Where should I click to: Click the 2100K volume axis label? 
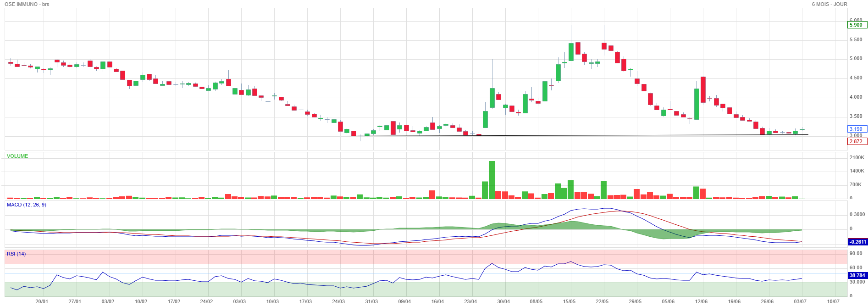(x=857, y=157)
